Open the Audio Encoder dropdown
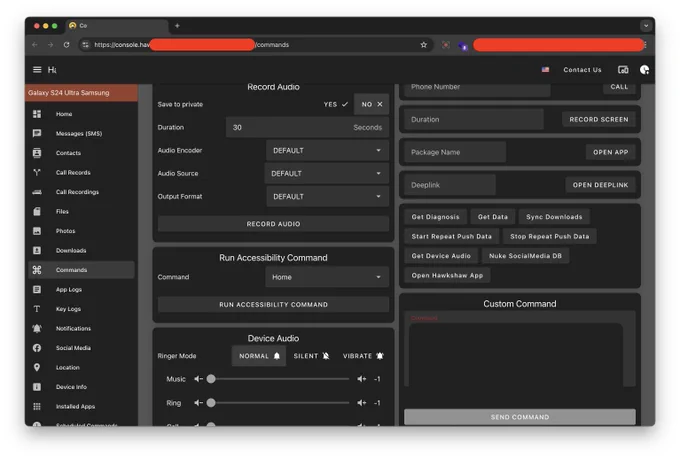680x459 pixels. (x=327, y=151)
